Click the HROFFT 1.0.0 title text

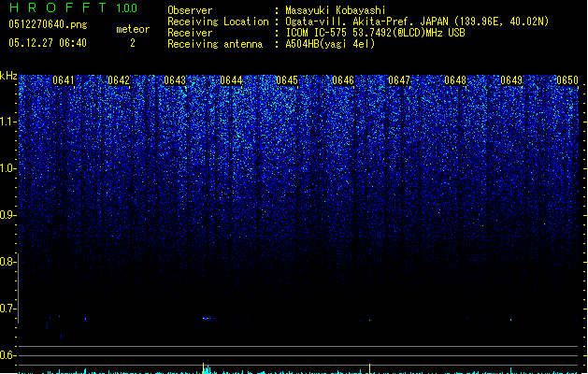tap(74, 7)
